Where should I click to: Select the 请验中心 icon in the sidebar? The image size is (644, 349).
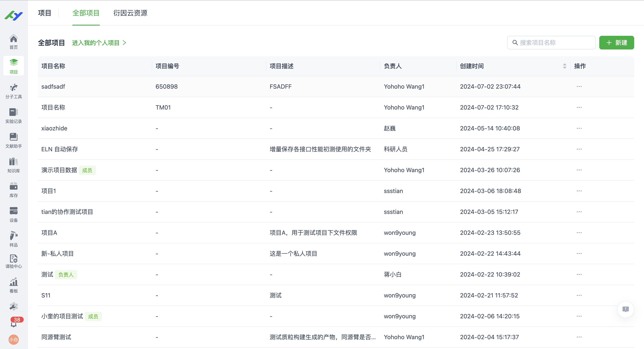point(13,261)
